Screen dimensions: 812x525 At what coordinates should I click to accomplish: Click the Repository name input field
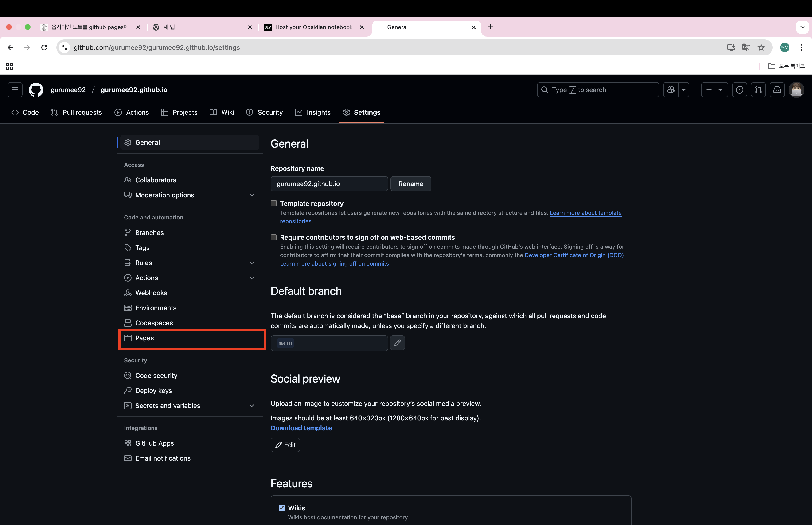tap(329, 184)
